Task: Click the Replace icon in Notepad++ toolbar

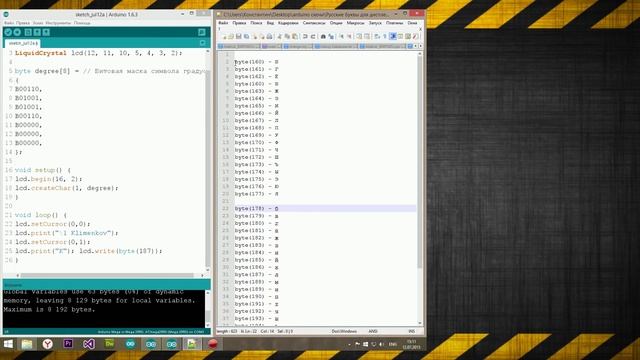Action: coord(331,36)
